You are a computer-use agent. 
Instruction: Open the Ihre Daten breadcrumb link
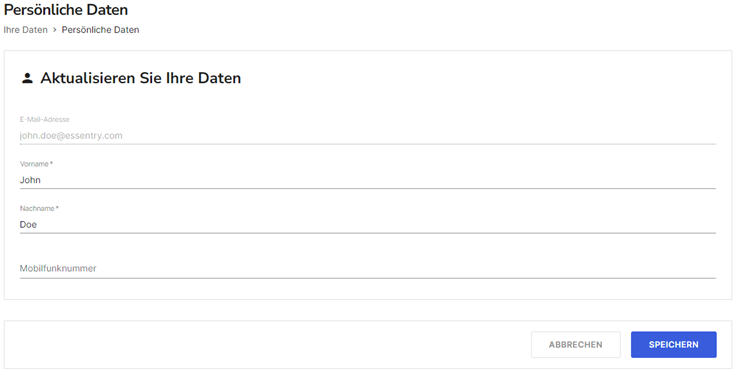click(25, 30)
